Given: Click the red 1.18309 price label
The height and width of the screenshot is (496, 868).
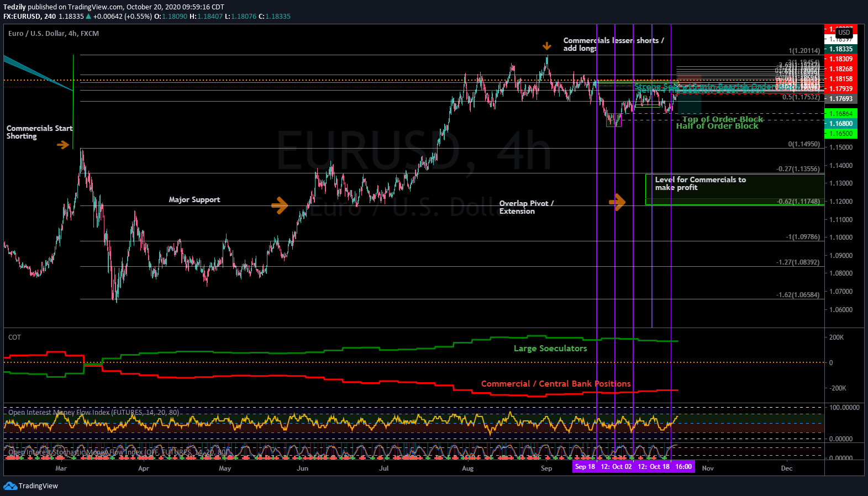Looking at the screenshot, I should tap(841, 59).
